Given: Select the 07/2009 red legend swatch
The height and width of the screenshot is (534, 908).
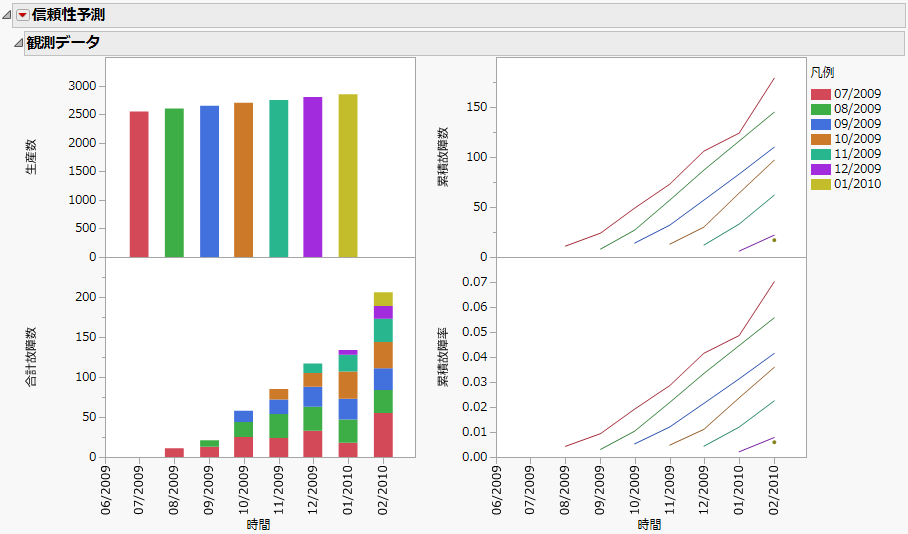Looking at the screenshot, I should point(820,94).
